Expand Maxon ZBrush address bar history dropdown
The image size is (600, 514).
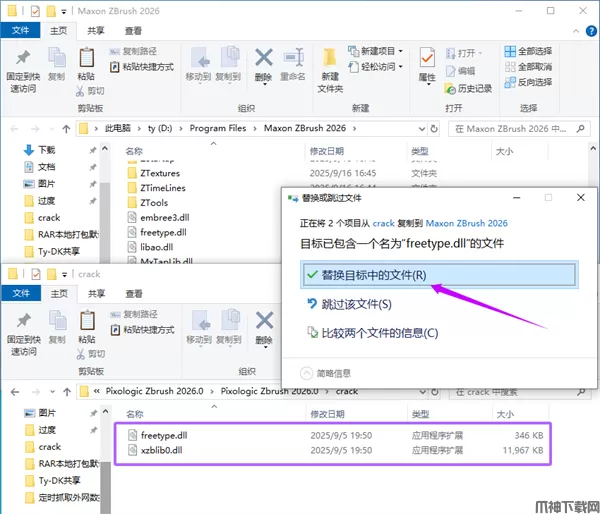point(422,129)
